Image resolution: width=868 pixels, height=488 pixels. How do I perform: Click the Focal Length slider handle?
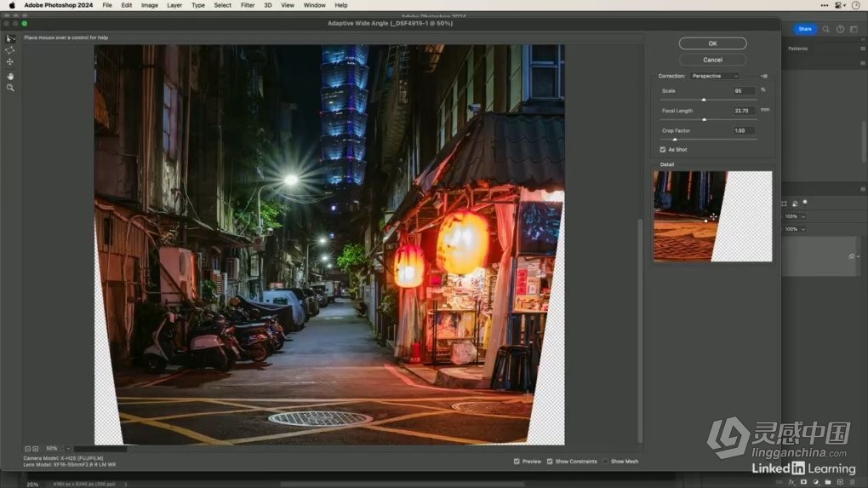pos(704,119)
